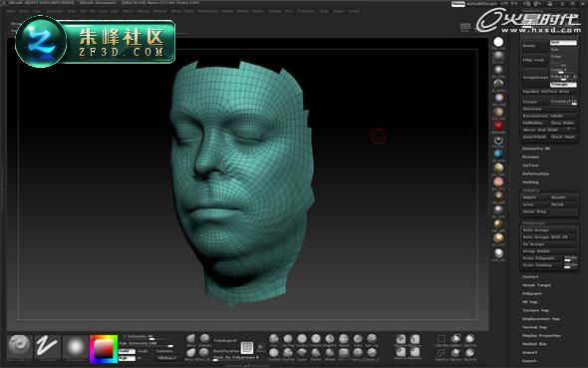Select the dark ring-shaped material sphere
The image size is (588, 368).
(x=498, y=140)
